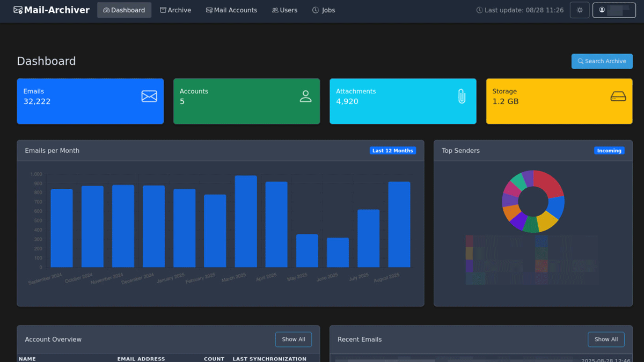Click the Last 12 Months badge
This screenshot has height=362, width=644.
coord(393,151)
